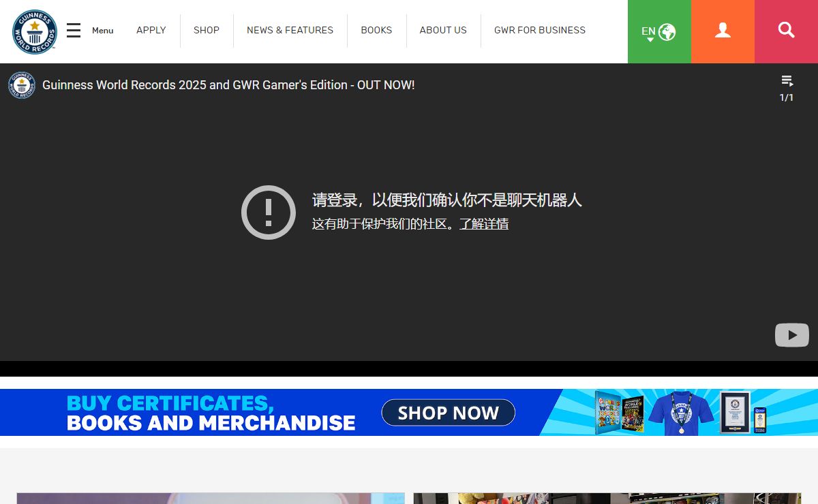Open the NEWS & FEATURES menu item
The width and height of the screenshot is (818, 504).
(290, 30)
